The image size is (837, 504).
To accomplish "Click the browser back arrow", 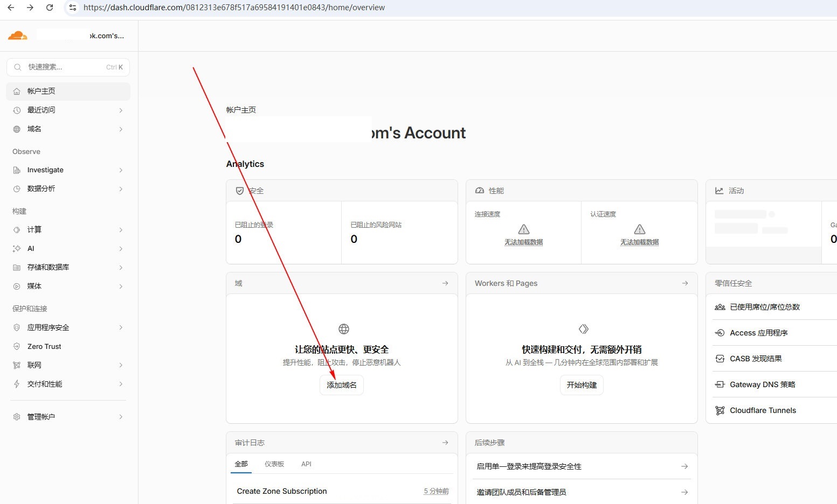I will coord(11,8).
